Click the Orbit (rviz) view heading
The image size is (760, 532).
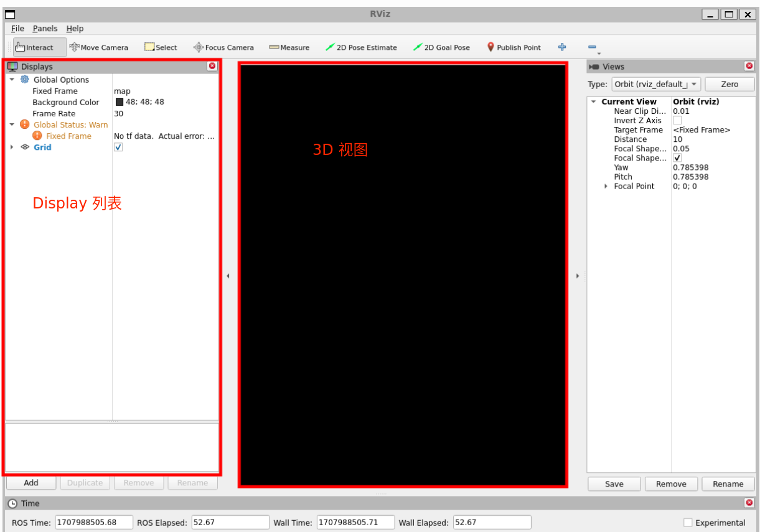[x=696, y=101]
